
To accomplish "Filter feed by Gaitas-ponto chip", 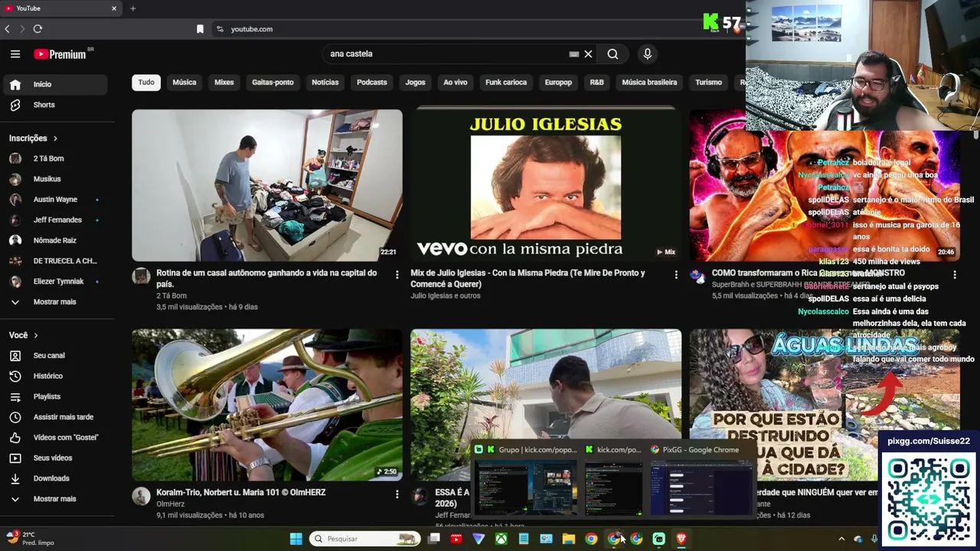I will point(273,83).
